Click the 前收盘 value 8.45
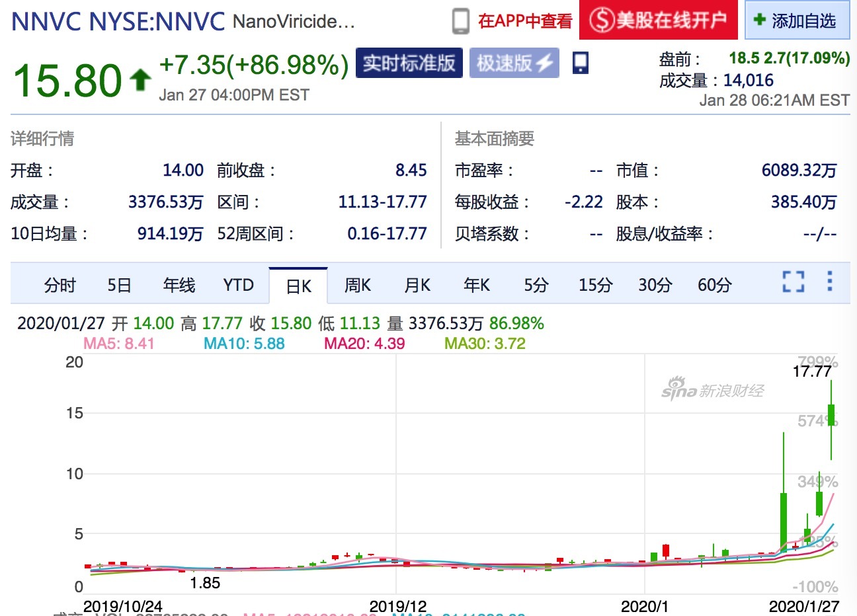The width and height of the screenshot is (857, 616). pos(411,171)
